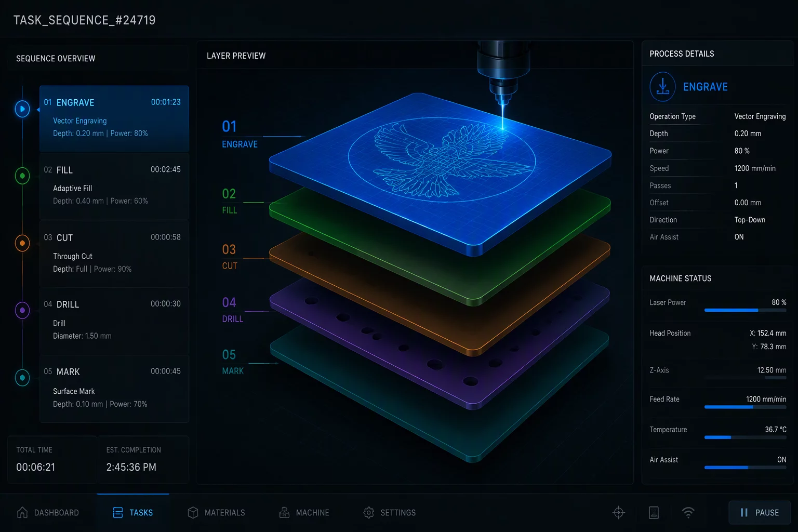Click the Settings gear icon
798x532 pixels.
tap(368, 513)
